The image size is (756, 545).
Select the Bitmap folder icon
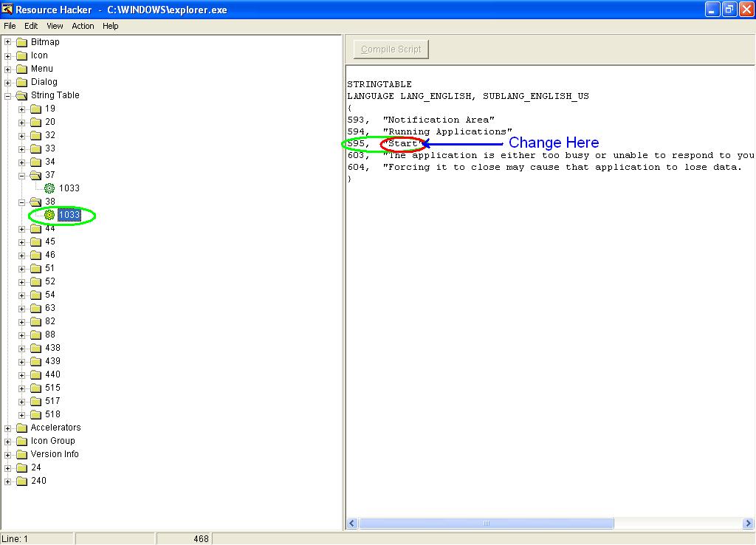click(21, 42)
